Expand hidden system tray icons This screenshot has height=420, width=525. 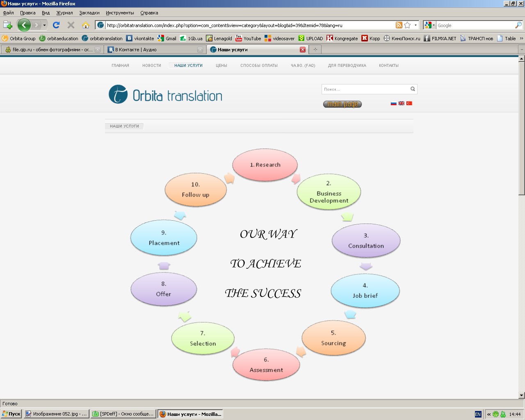tap(489, 414)
